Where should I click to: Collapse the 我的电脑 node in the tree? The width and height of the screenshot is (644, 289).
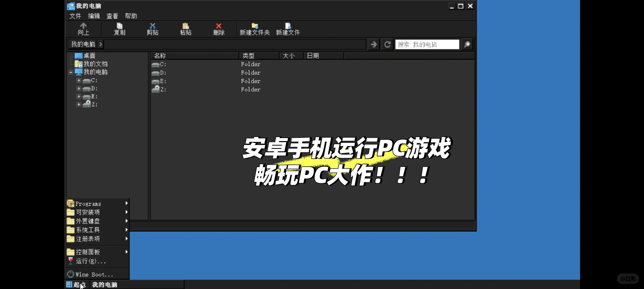[x=70, y=72]
